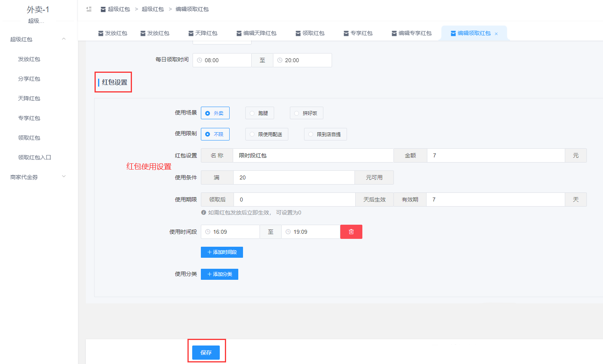Open 专享红包 in the sidebar
Screen dimensions: 603x364
pyautogui.click(x=29, y=118)
